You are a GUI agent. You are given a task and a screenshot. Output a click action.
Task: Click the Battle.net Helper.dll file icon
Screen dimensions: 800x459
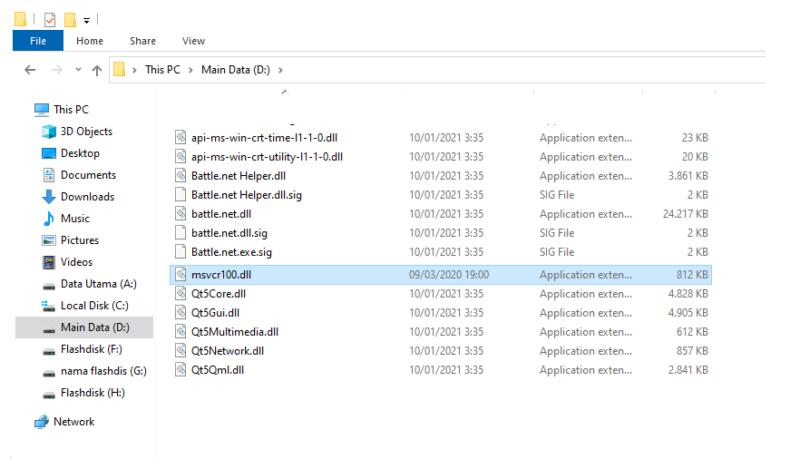(x=180, y=175)
